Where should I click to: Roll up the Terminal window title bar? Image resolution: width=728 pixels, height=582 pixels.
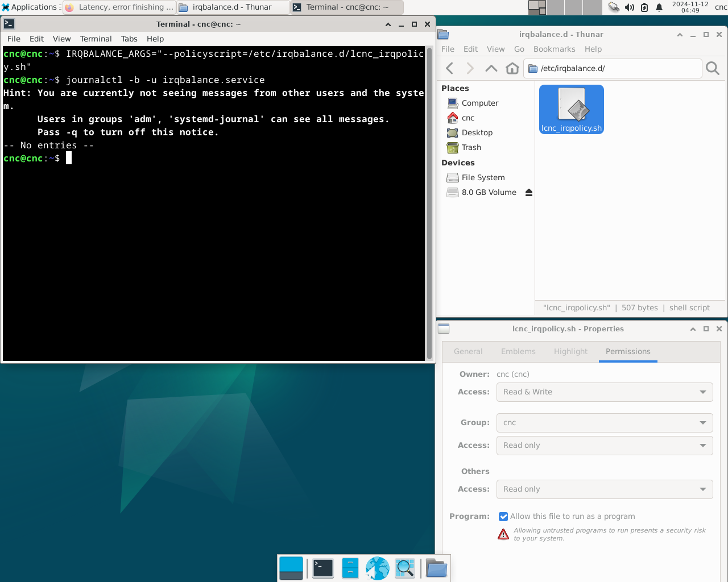[388, 24]
